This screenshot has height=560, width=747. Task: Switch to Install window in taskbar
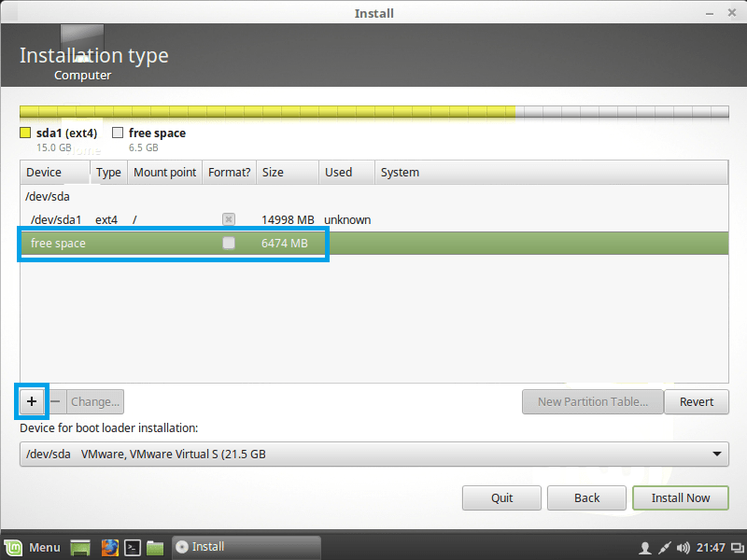pyautogui.click(x=247, y=547)
